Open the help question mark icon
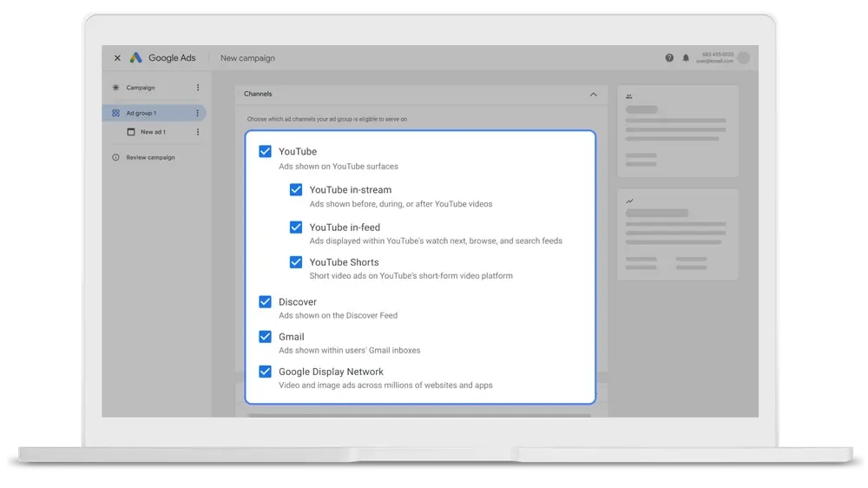Viewport: 868px width, 488px height. (x=669, y=57)
